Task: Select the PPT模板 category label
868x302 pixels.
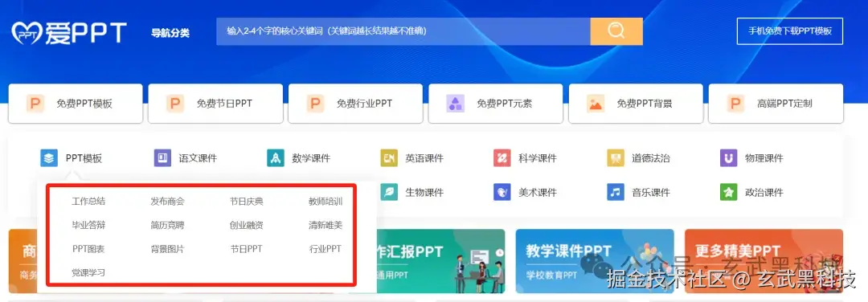Action: click(84, 159)
